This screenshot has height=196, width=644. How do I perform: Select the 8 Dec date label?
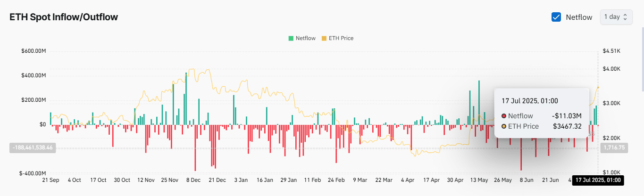tap(193, 180)
